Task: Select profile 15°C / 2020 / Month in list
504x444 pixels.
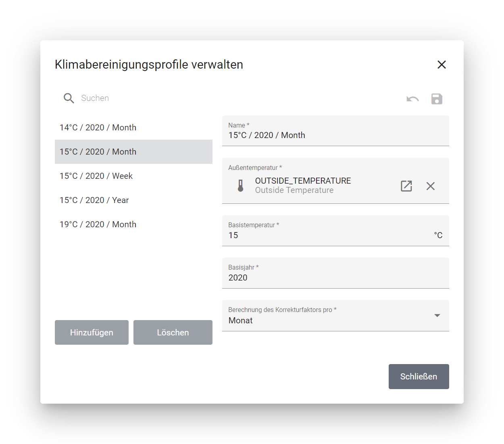Action: point(133,152)
